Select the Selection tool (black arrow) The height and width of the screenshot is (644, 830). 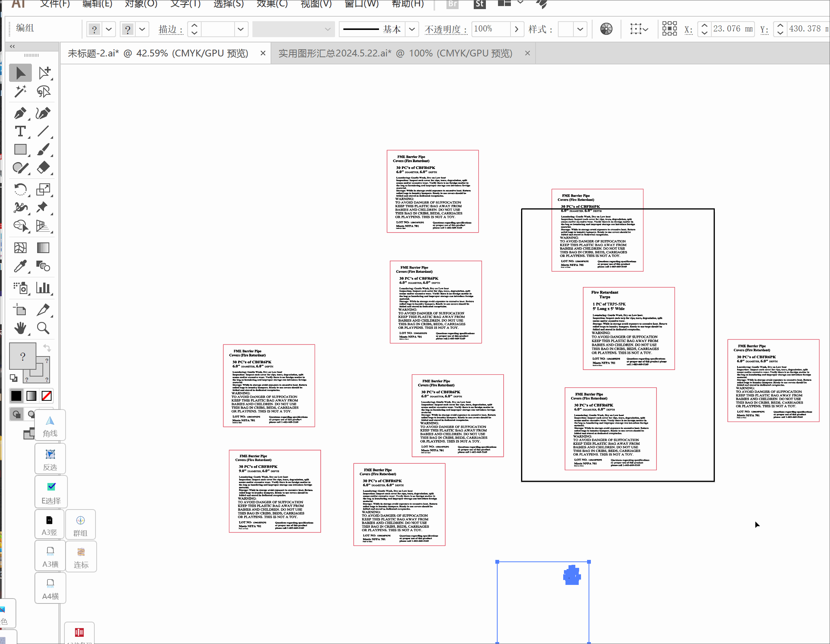point(20,73)
